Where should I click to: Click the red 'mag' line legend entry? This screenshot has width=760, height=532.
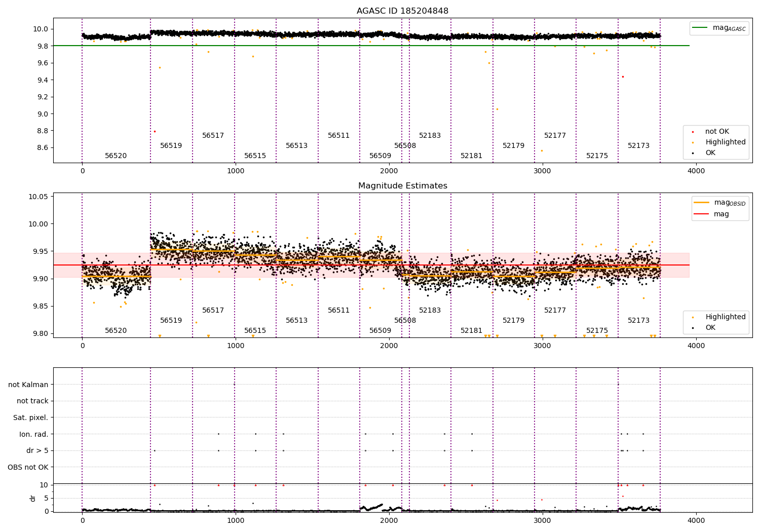(712, 214)
